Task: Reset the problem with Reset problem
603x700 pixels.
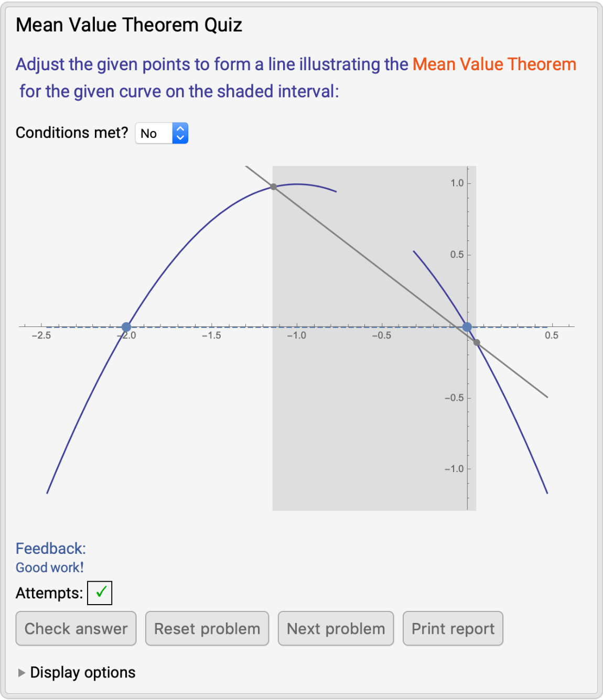Action: (x=207, y=629)
